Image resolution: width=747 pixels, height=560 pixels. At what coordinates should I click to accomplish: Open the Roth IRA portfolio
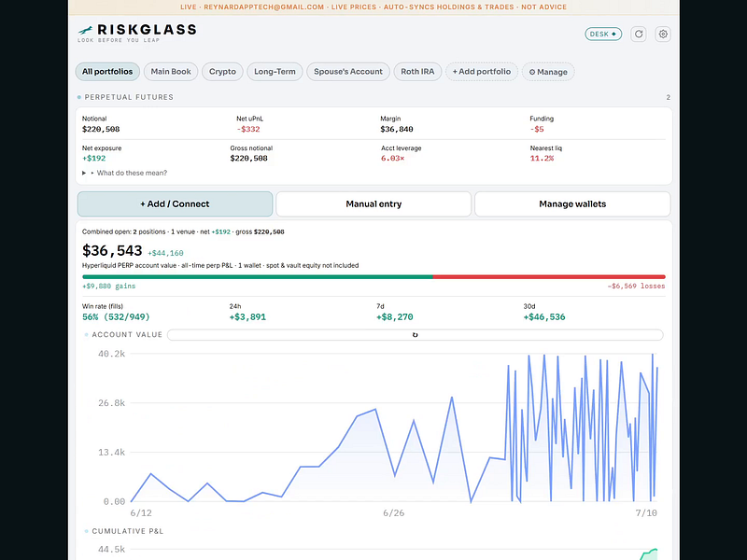click(x=417, y=72)
